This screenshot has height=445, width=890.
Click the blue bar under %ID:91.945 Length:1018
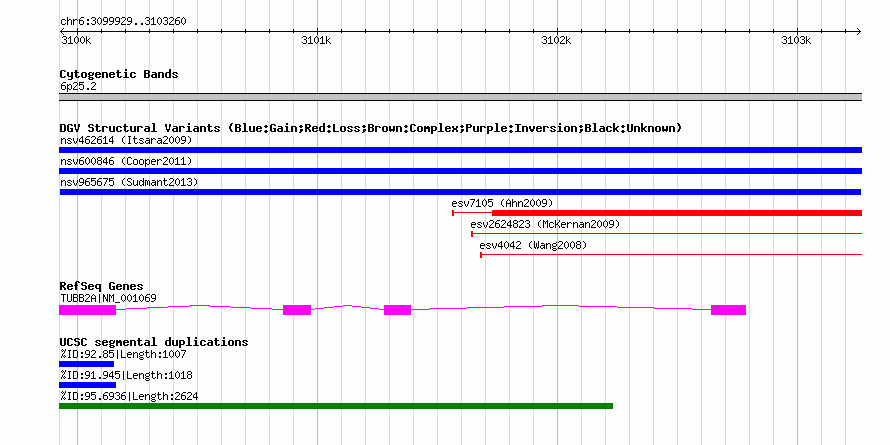click(87, 385)
